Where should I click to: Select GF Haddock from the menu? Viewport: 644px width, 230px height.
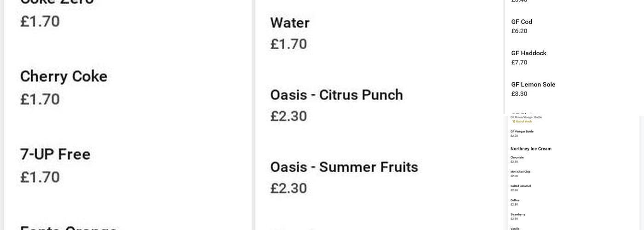point(529,53)
